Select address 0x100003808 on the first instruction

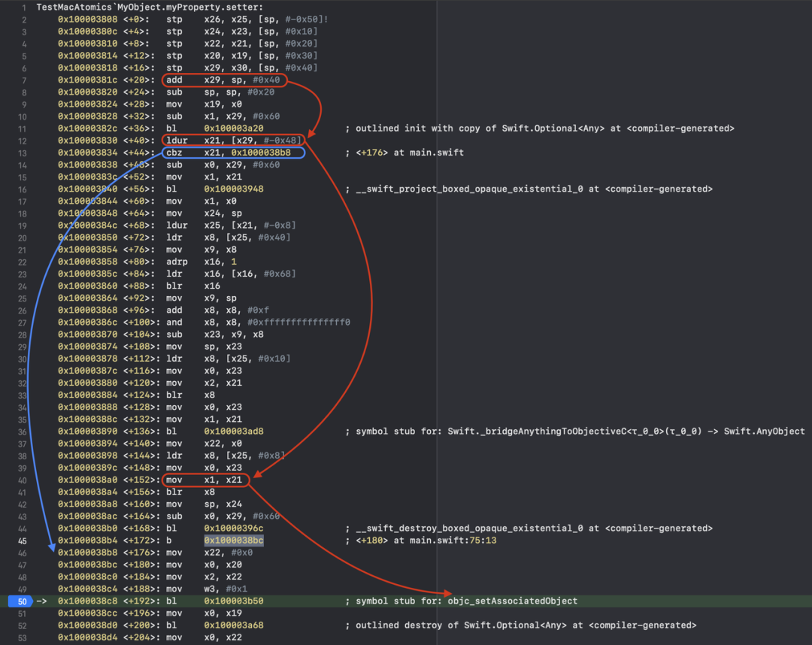87,20
